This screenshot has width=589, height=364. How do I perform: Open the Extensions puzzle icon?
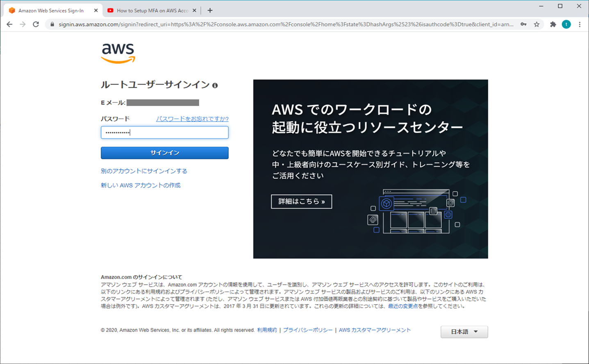click(x=553, y=25)
